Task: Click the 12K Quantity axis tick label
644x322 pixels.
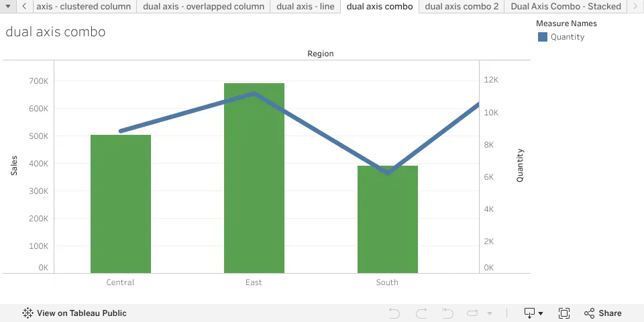Action: (491, 80)
